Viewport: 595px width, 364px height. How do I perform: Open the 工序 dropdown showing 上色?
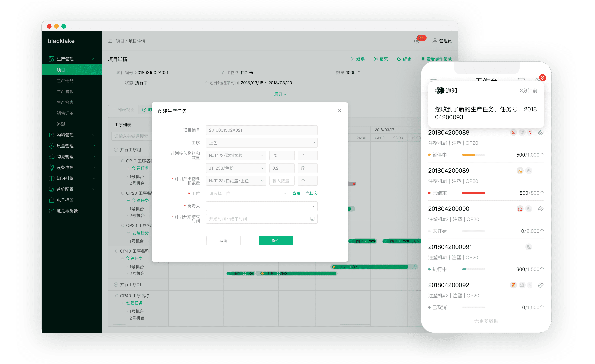tap(261, 143)
